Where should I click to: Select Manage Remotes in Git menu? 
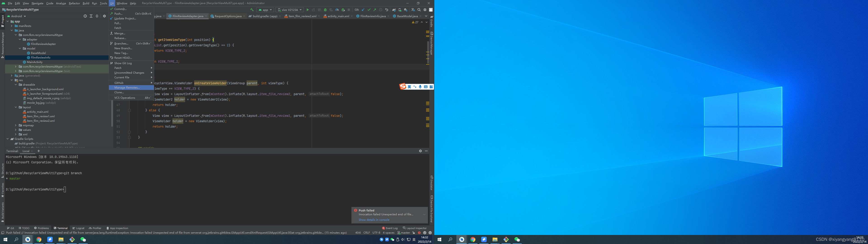click(131, 88)
